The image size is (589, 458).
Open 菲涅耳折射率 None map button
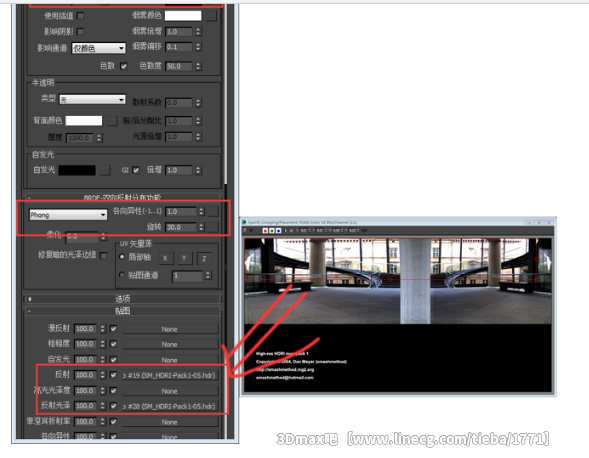(170, 422)
